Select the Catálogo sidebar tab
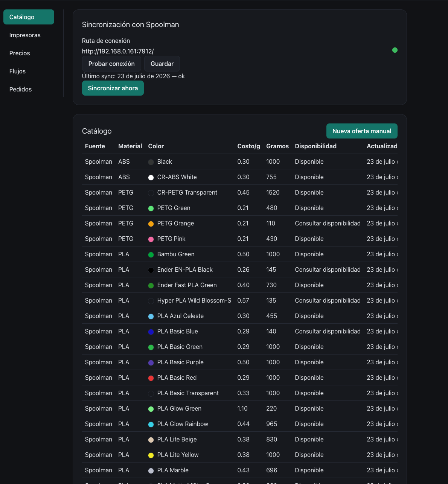The width and height of the screenshot is (448, 484). click(x=29, y=17)
